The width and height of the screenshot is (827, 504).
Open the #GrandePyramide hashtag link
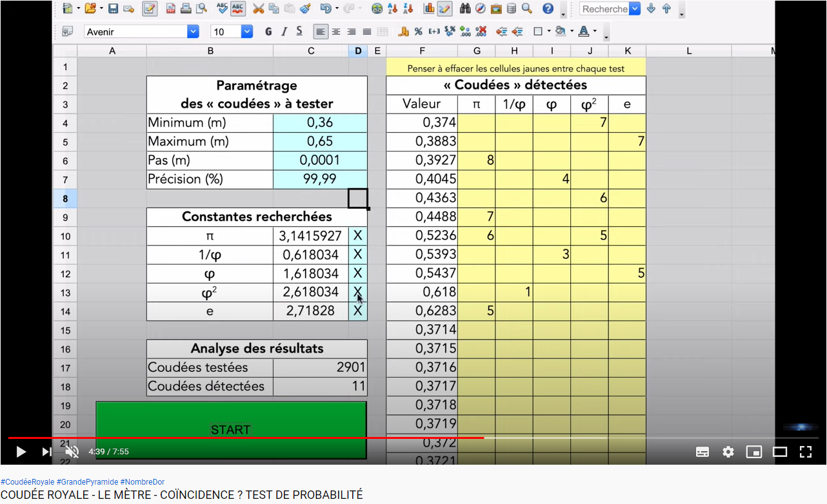(87, 482)
